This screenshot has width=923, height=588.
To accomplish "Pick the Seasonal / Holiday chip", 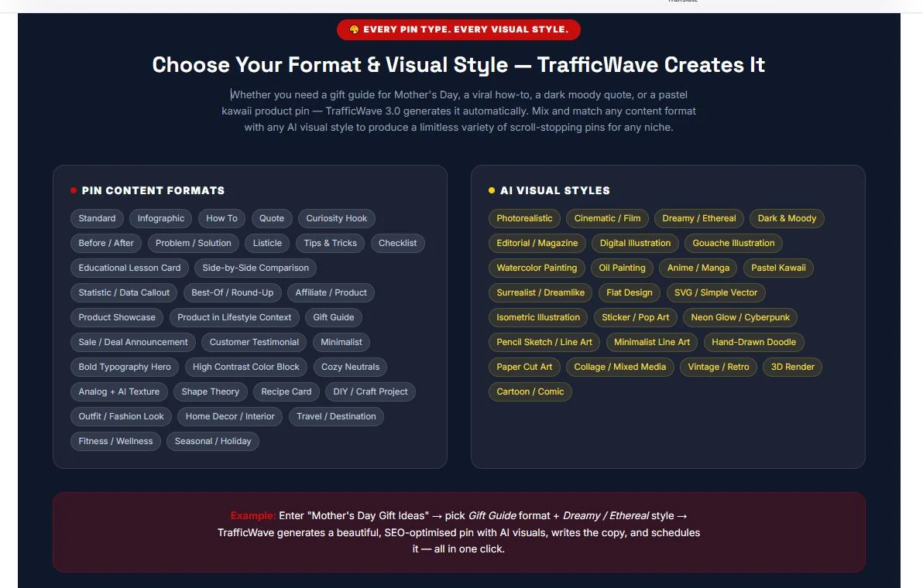I will (x=213, y=440).
